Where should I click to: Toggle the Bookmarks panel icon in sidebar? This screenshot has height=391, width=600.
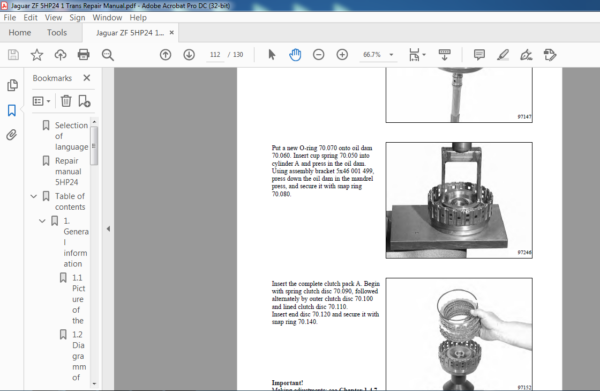point(12,111)
